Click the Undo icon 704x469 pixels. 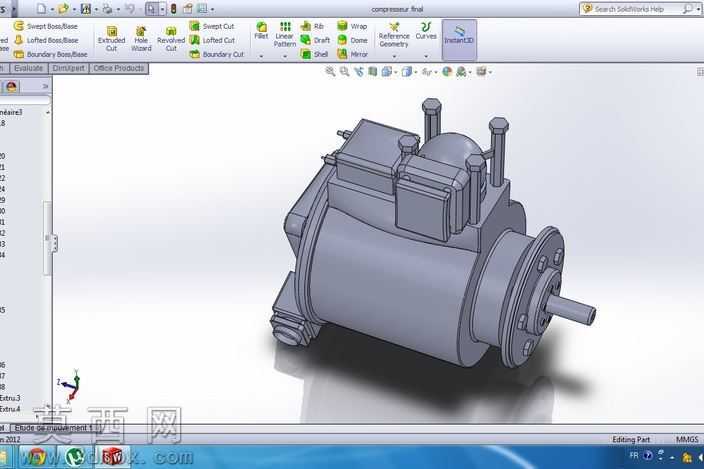coord(129,9)
